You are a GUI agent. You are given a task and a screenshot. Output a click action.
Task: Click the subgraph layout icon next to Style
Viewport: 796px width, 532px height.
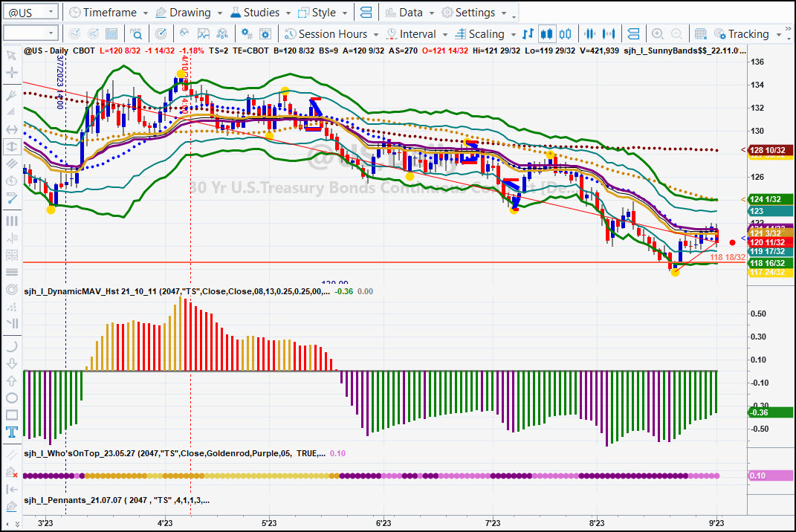point(366,12)
